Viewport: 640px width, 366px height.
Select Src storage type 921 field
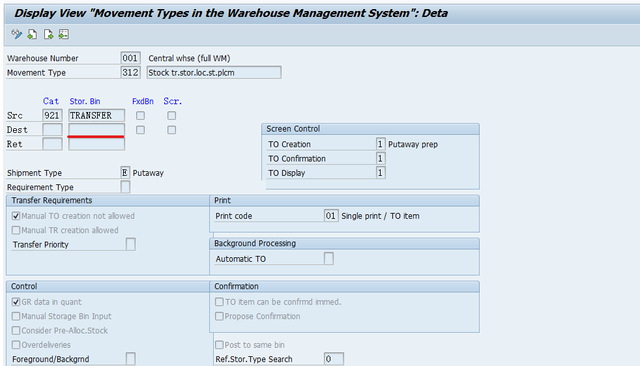[52, 115]
